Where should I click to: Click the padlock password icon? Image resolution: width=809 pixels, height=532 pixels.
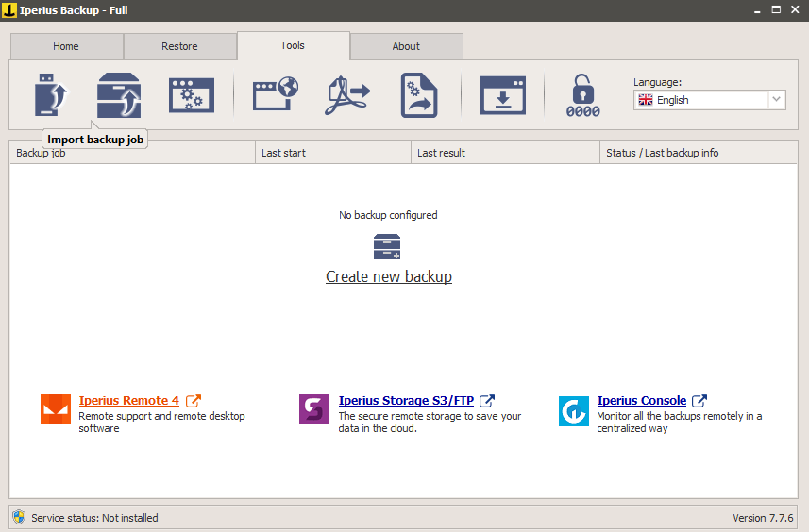pos(583,96)
